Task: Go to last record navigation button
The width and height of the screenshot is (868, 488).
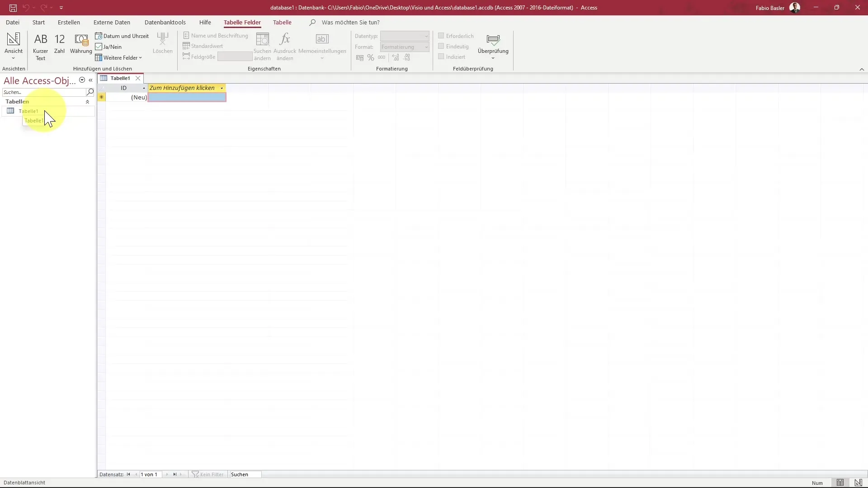Action: [x=175, y=474]
